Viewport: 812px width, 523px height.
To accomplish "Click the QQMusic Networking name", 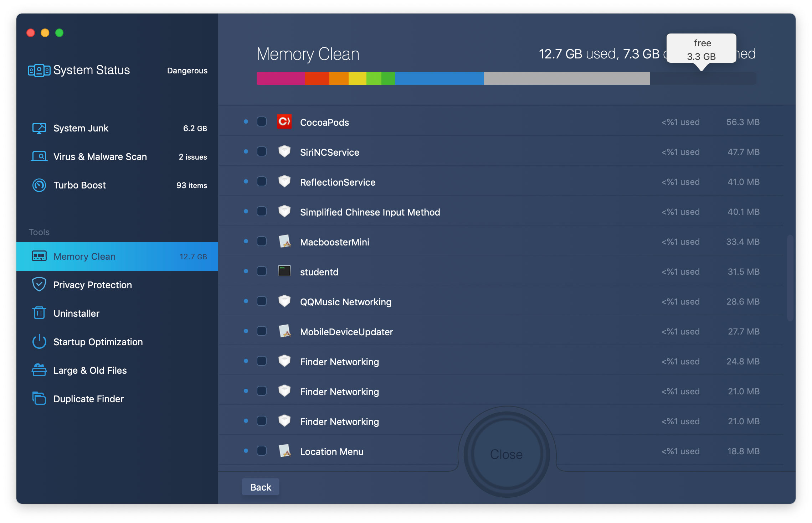I will (345, 302).
